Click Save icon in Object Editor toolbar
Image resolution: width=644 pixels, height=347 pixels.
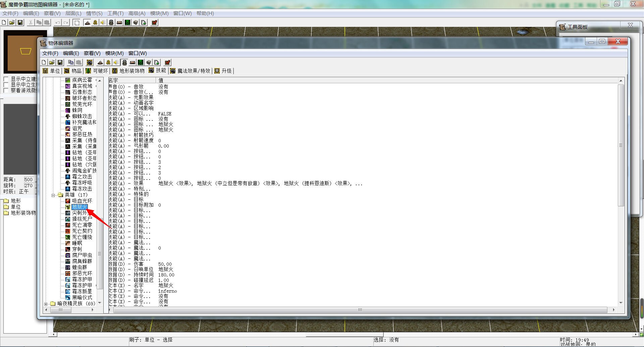(60, 62)
